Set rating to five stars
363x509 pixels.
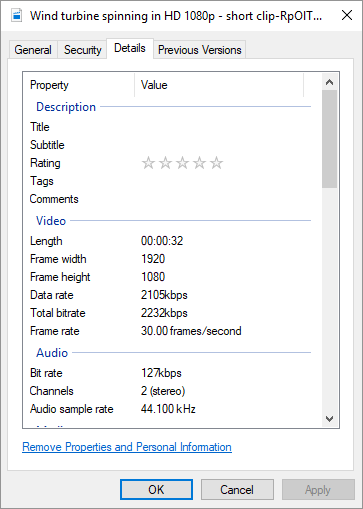tap(217, 163)
